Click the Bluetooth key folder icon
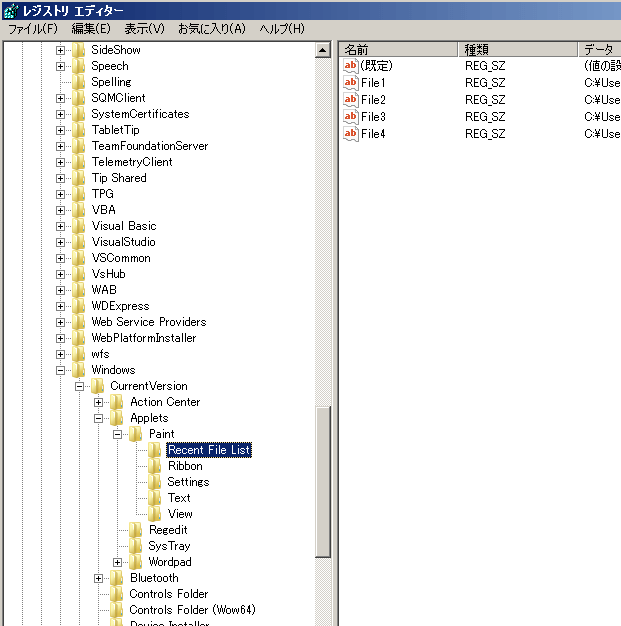The width and height of the screenshot is (621, 626). 117,578
